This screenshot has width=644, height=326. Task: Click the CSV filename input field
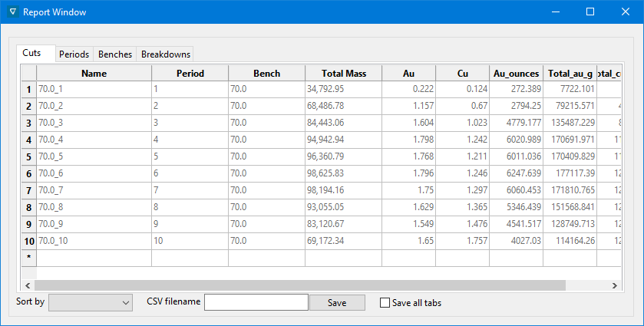(x=256, y=302)
